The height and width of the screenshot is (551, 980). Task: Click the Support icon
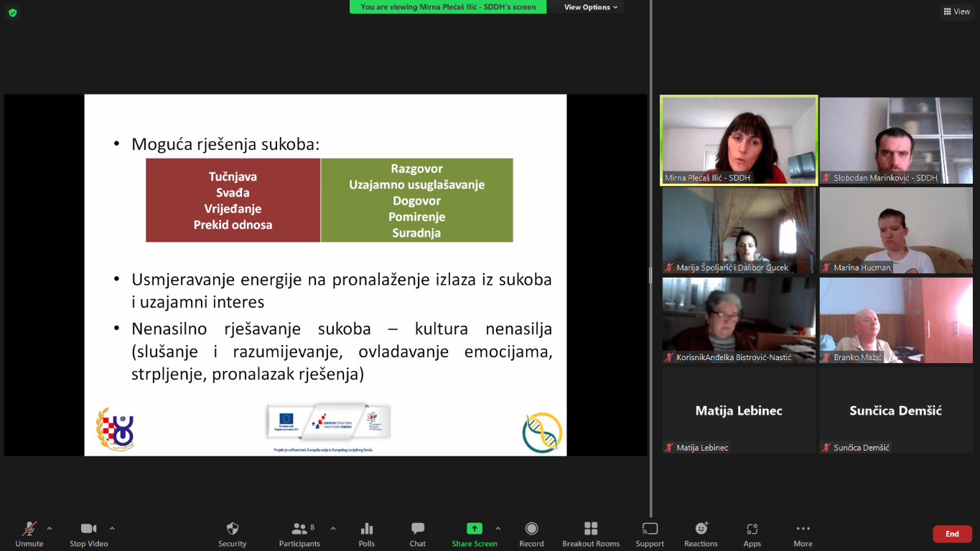649,534
